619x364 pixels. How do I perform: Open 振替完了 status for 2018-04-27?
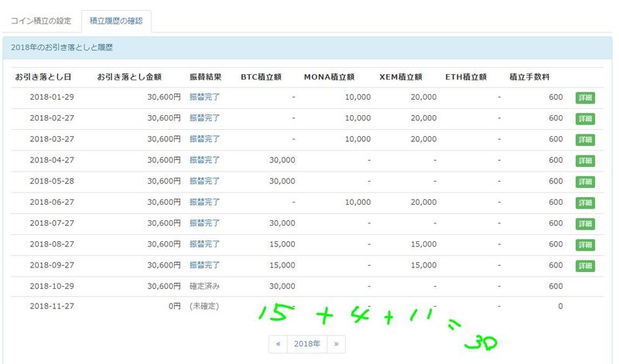click(x=204, y=160)
